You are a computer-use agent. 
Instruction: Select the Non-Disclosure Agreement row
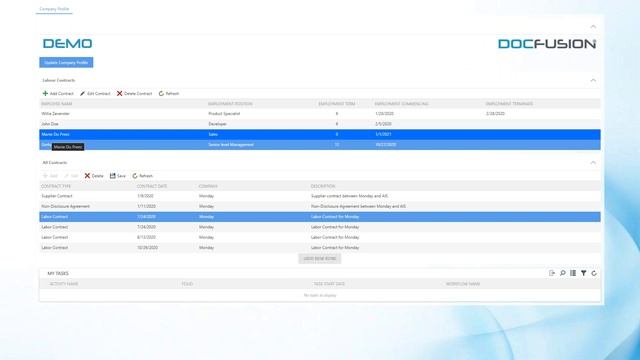320,206
